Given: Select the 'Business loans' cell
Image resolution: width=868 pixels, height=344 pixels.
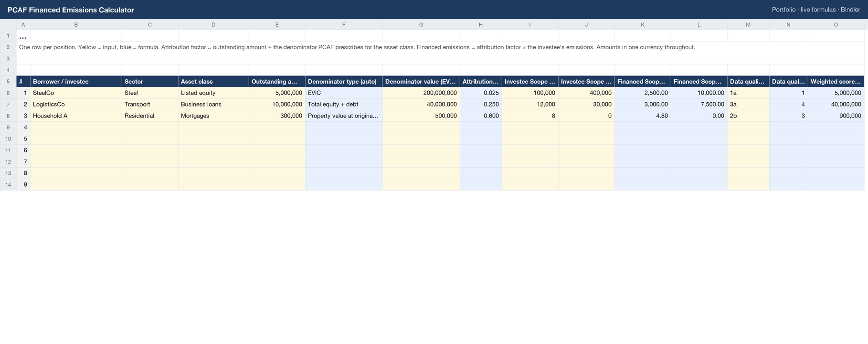Looking at the screenshot, I should pyautogui.click(x=213, y=104).
